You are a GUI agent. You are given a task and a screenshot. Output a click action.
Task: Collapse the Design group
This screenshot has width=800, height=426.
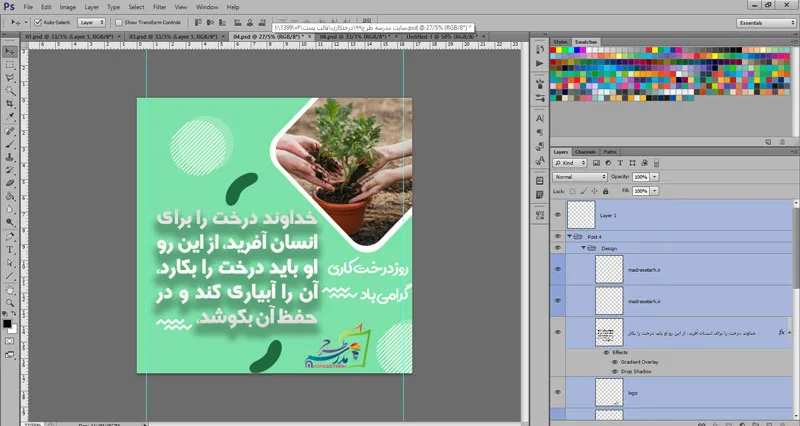click(x=583, y=248)
